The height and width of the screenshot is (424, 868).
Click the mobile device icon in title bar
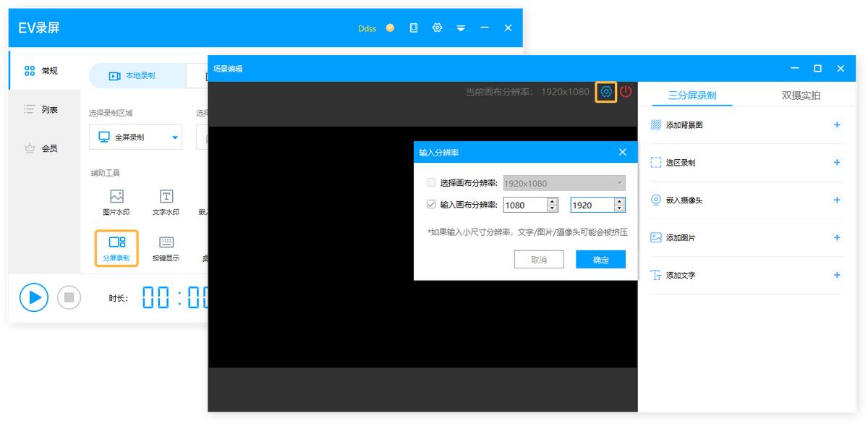click(413, 27)
